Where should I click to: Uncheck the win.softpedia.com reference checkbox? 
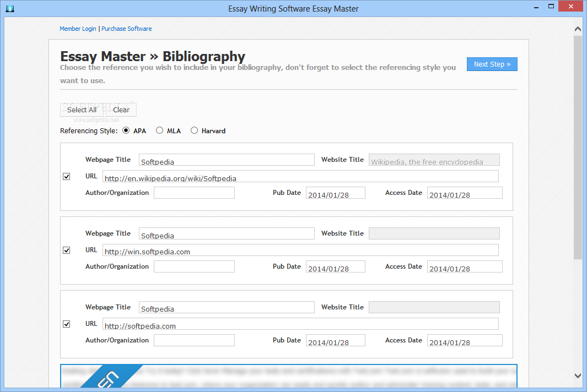66,251
